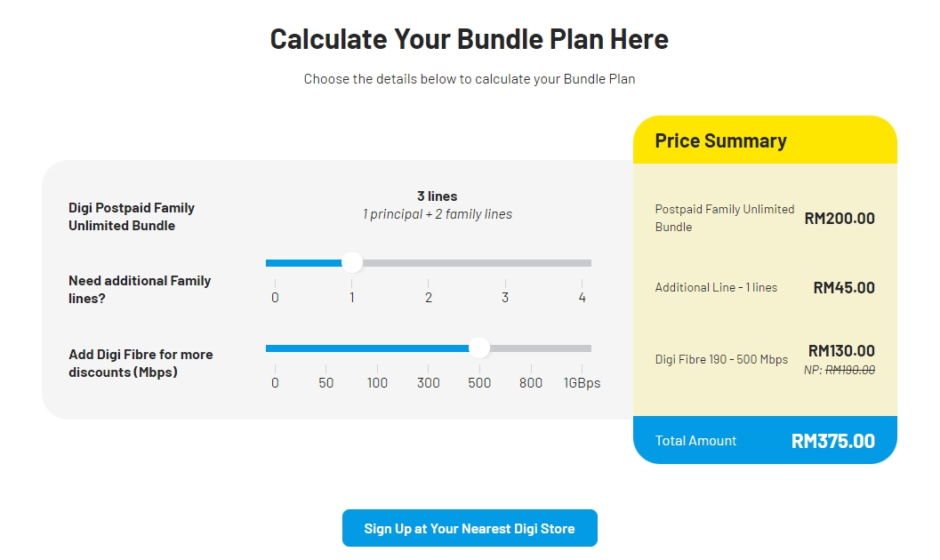940x560 pixels.
Task: Click the Total Amount row
Action: (x=765, y=440)
